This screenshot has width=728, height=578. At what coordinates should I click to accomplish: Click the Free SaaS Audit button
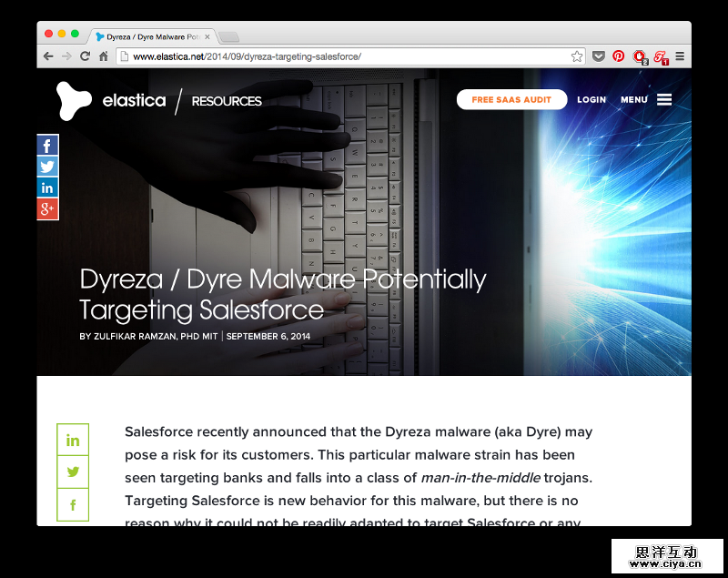click(511, 100)
